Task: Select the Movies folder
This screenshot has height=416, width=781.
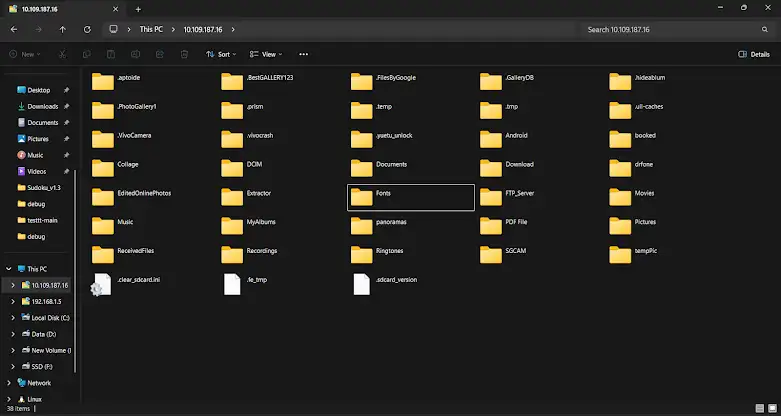Action: [x=632, y=197]
